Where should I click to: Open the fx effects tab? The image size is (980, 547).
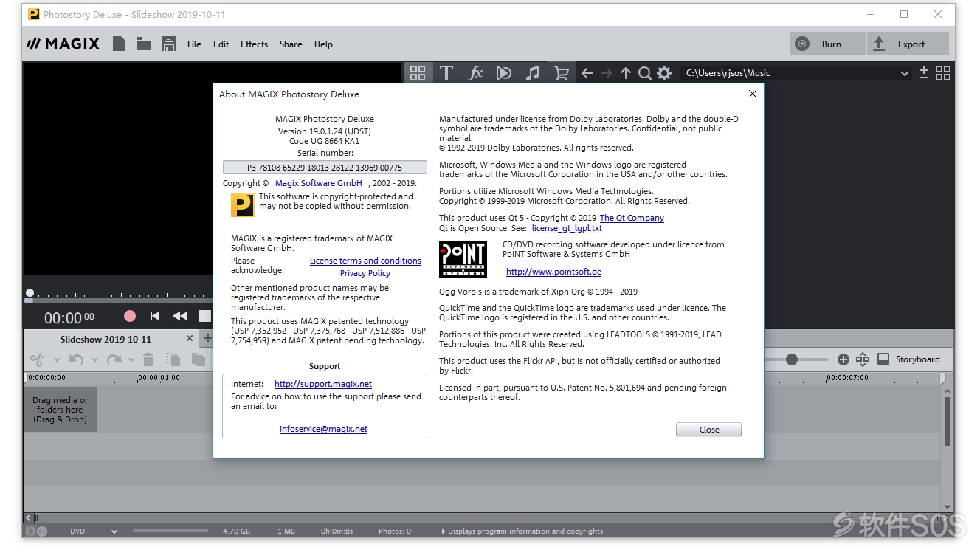click(475, 72)
